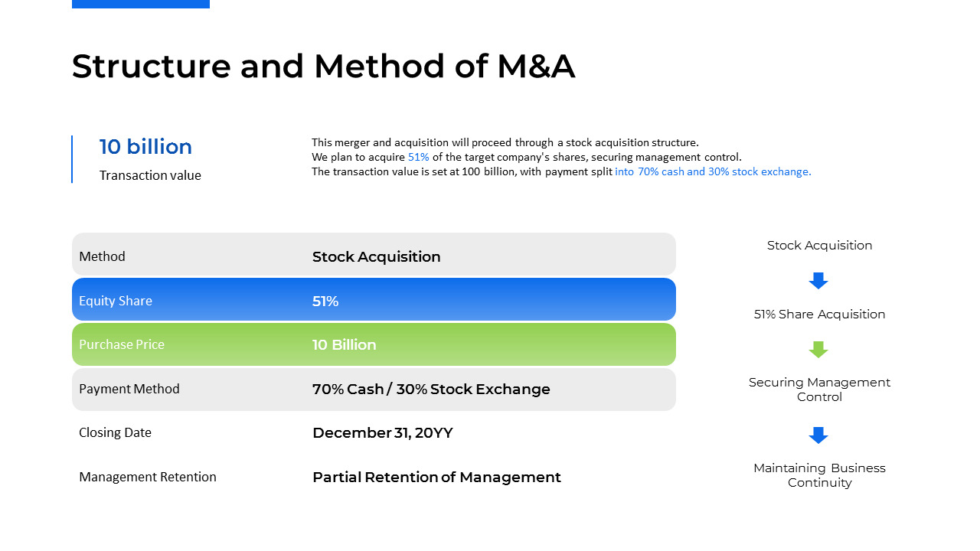Select the blue accent bar at top
This screenshot has width=980, height=551.
141,4
